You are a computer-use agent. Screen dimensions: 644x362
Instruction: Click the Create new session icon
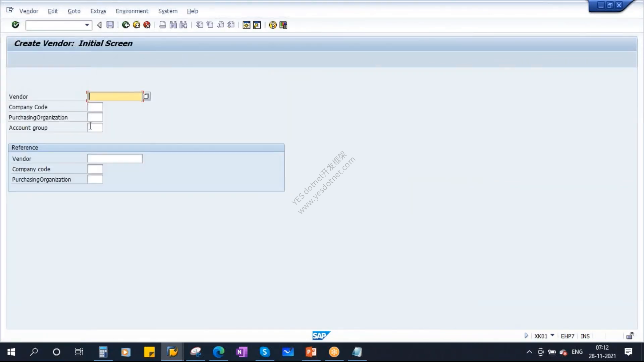pyautogui.click(x=247, y=25)
